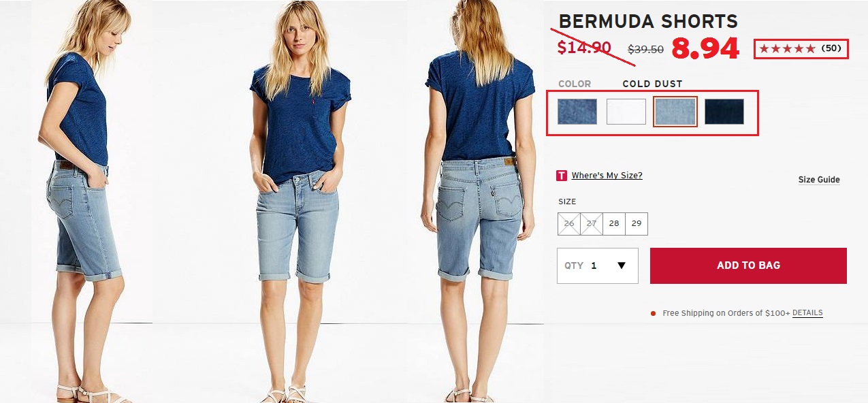Image resolution: width=868 pixels, height=403 pixels.
Task: Open the QTY quantity dropdown
Action: [598, 265]
